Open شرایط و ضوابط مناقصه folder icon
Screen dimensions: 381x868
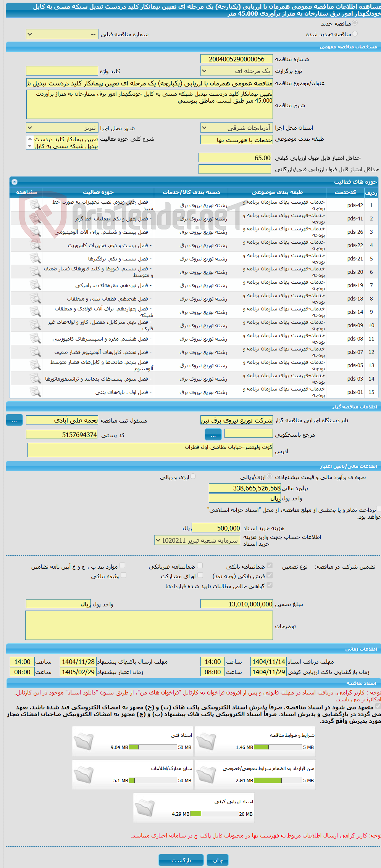[206, 741]
